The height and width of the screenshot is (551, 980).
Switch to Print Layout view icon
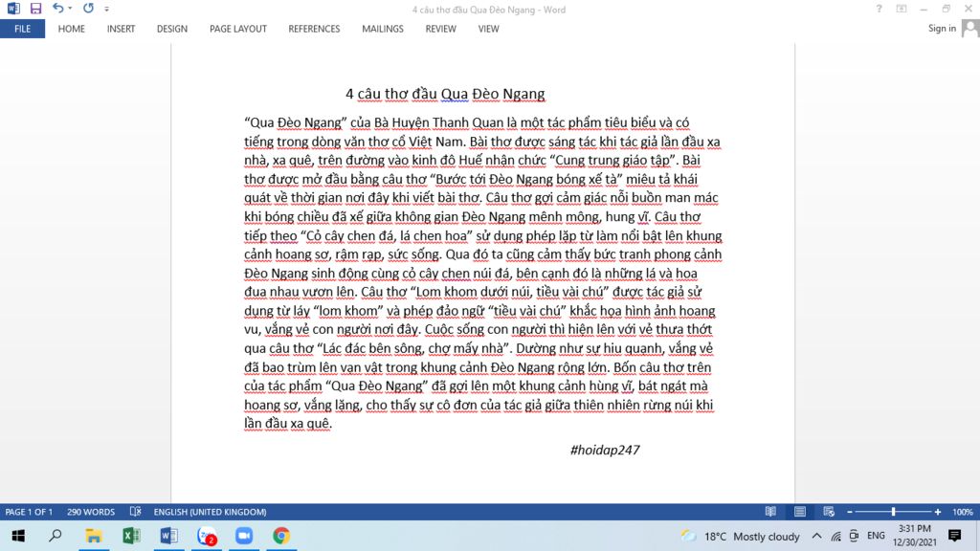[800, 512]
